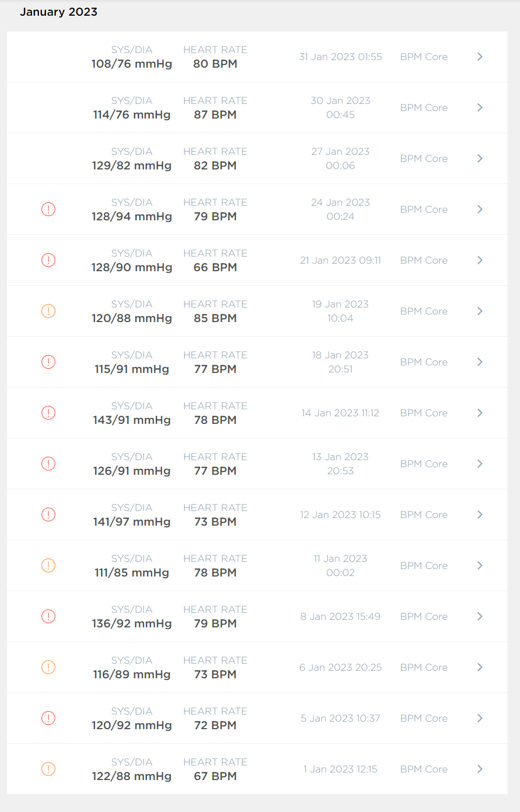The height and width of the screenshot is (812, 520).
Task: Select BPM Core label on 13 Jan reading
Action: (x=424, y=464)
